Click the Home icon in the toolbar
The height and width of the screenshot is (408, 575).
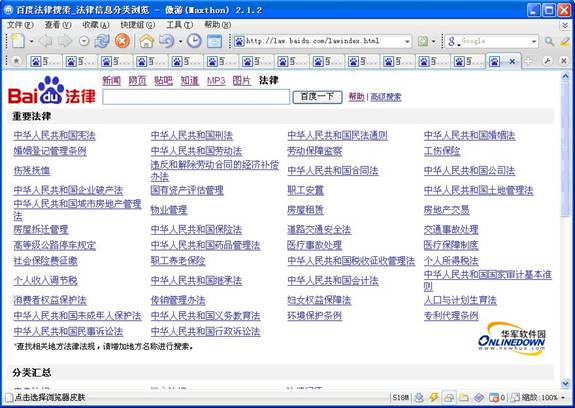coord(146,41)
